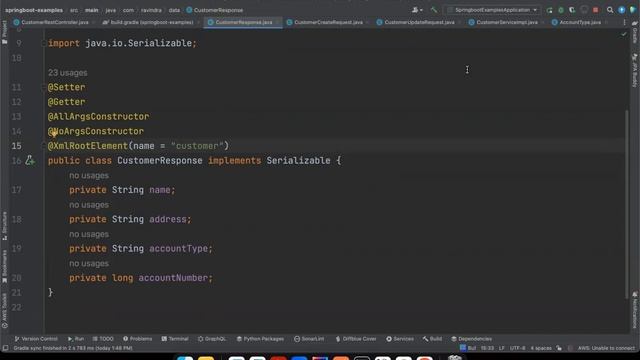This screenshot has width=640, height=360.
Task: Click the green Debug bug icon
Action: pyautogui.click(x=561, y=10)
